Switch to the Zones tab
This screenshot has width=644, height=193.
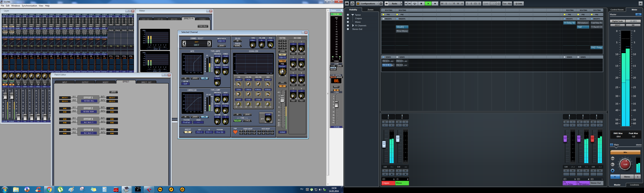click(x=370, y=10)
